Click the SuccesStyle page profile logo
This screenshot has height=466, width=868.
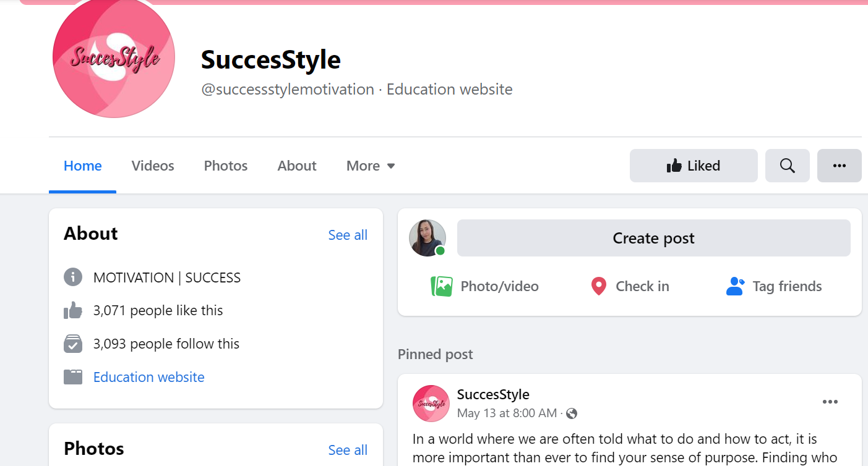click(x=114, y=57)
